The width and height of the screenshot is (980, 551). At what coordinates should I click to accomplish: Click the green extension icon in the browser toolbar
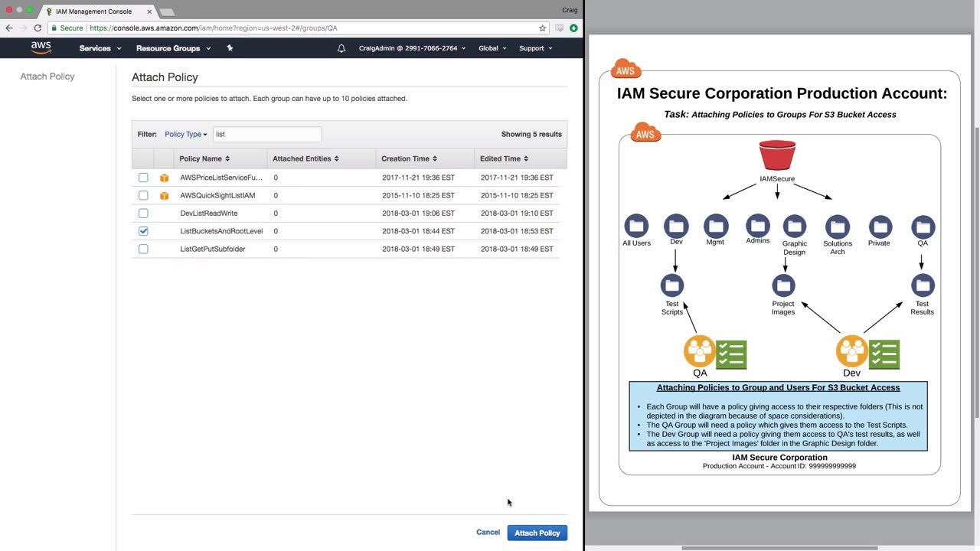point(573,28)
